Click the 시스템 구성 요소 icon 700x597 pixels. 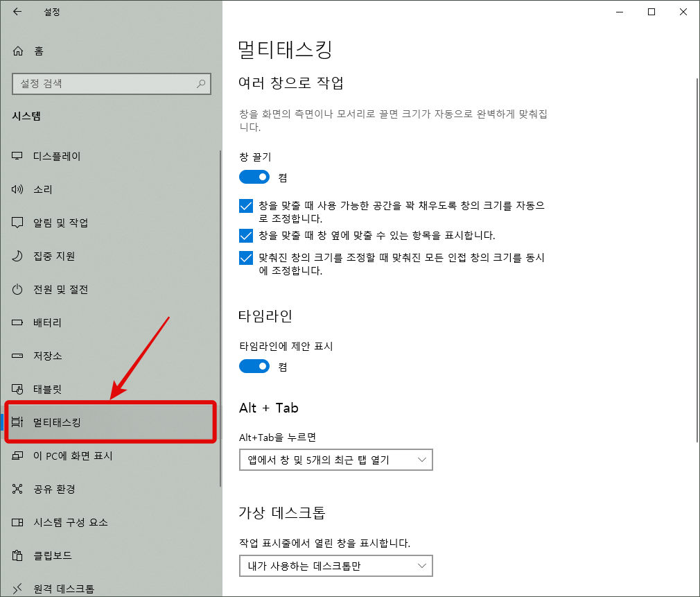(x=17, y=522)
